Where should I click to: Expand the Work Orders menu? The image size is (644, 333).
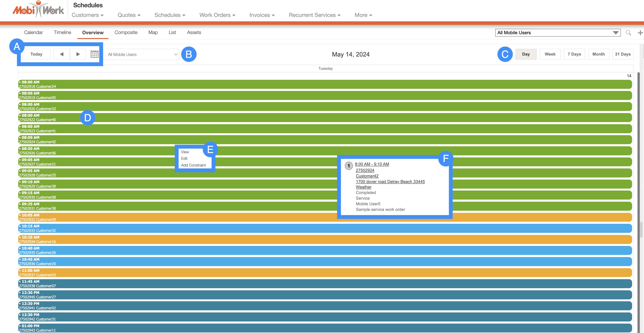[x=217, y=15]
